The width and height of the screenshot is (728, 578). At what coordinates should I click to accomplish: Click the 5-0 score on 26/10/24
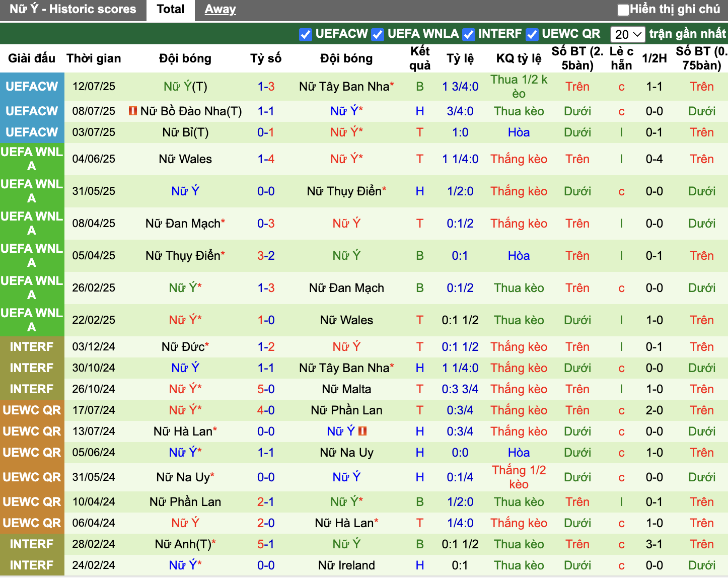tap(266, 389)
